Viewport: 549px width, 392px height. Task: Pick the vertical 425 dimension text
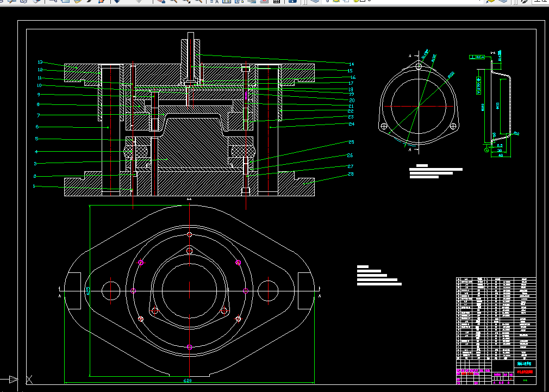click(x=88, y=291)
